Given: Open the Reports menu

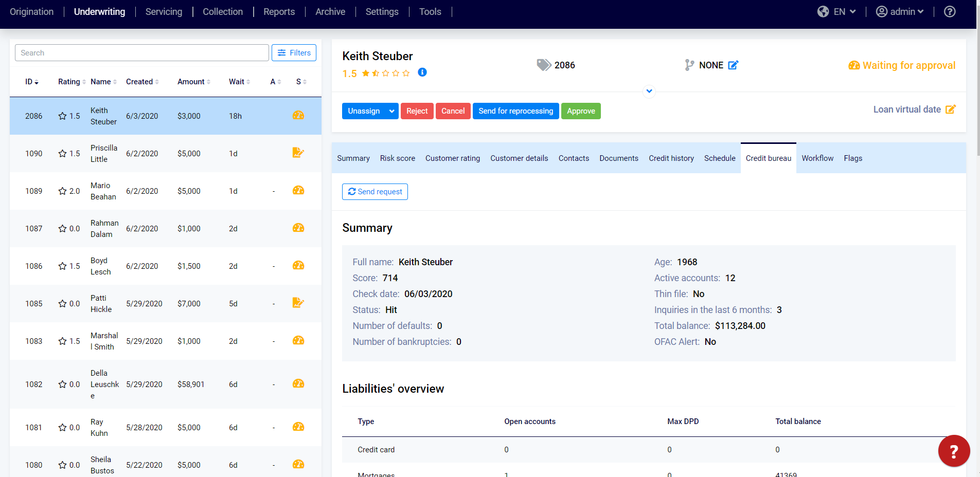Looking at the screenshot, I should click(279, 11).
